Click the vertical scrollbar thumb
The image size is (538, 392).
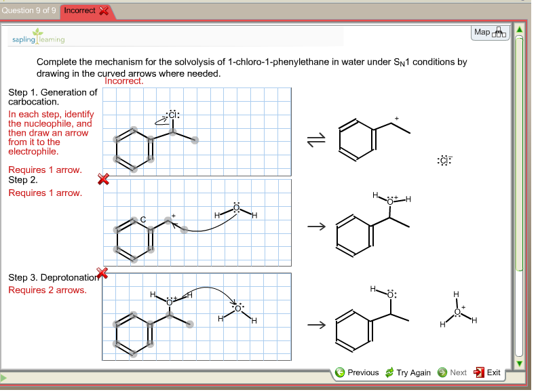[x=519, y=155]
